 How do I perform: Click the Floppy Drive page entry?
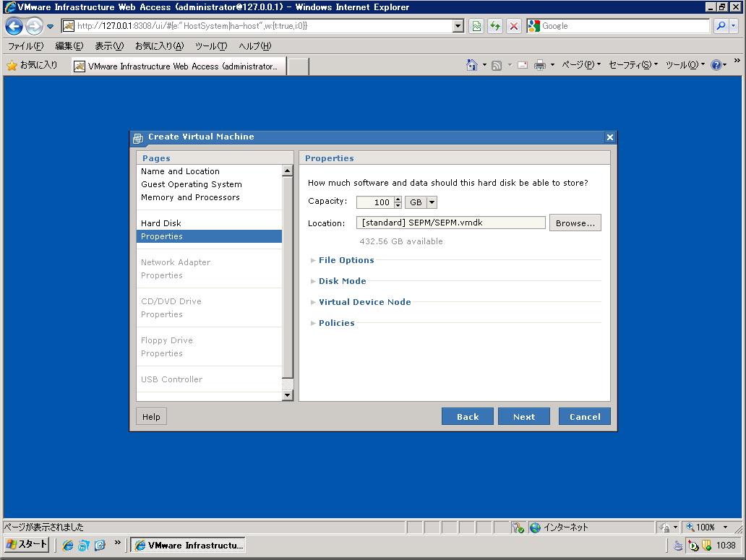(167, 340)
